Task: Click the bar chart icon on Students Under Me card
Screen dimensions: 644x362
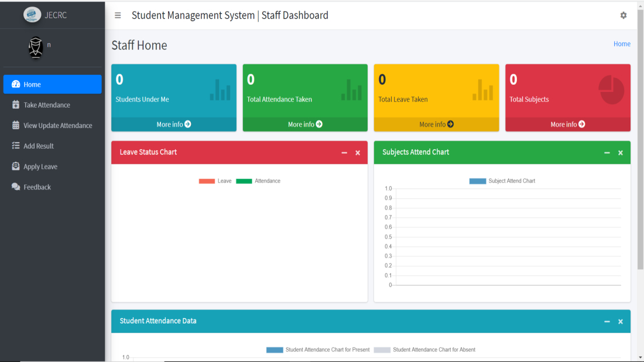Action: (x=220, y=90)
